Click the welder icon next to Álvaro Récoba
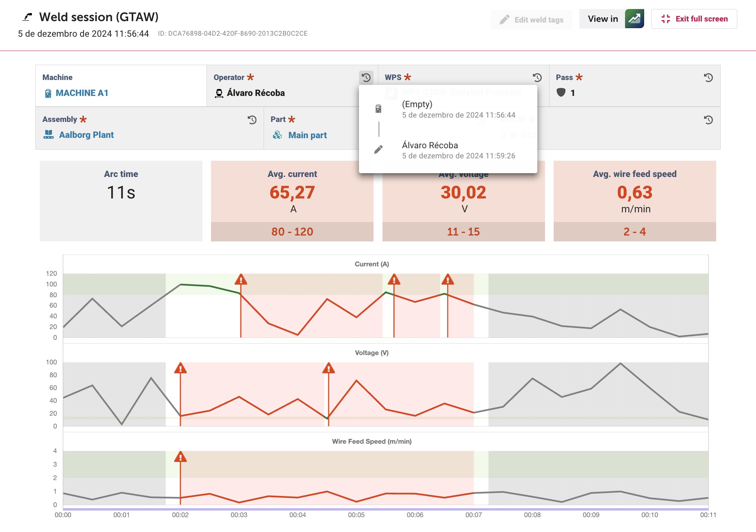This screenshot has height=532, width=756. click(219, 93)
